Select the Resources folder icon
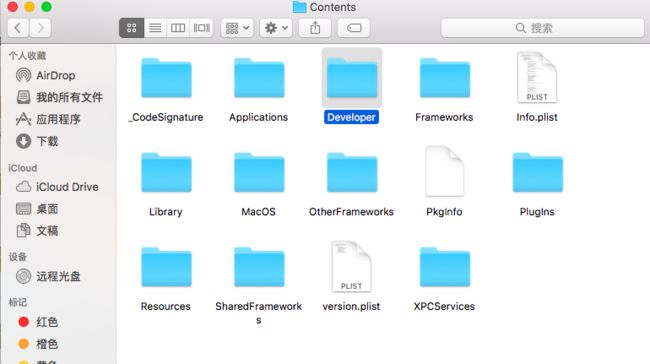Viewport: 650px width, 364px height. point(166,267)
